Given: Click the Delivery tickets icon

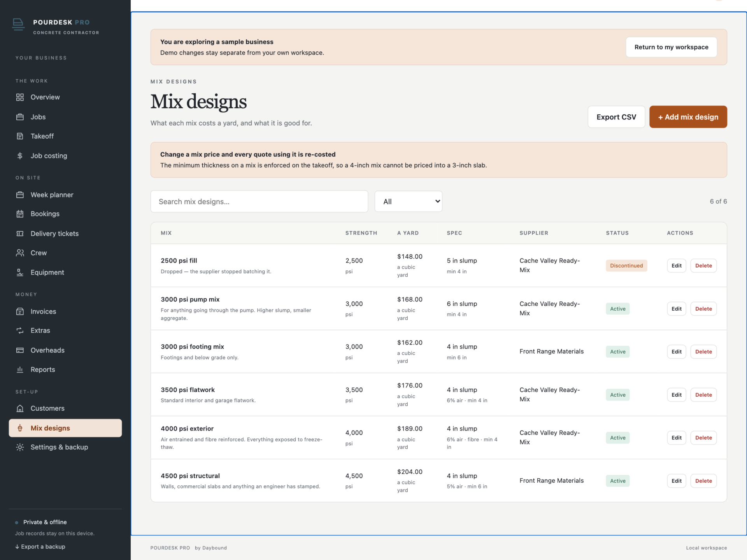Looking at the screenshot, I should click(20, 234).
